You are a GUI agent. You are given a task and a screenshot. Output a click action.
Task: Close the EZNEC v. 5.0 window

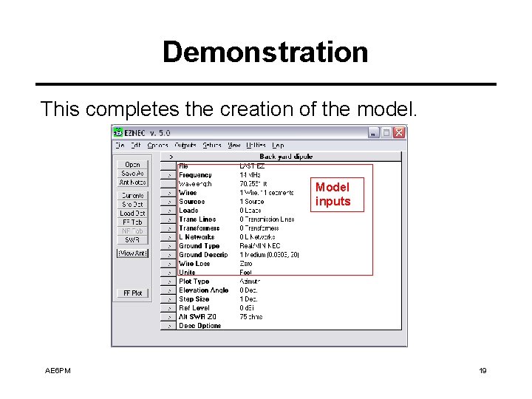click(x=399, y=133)
